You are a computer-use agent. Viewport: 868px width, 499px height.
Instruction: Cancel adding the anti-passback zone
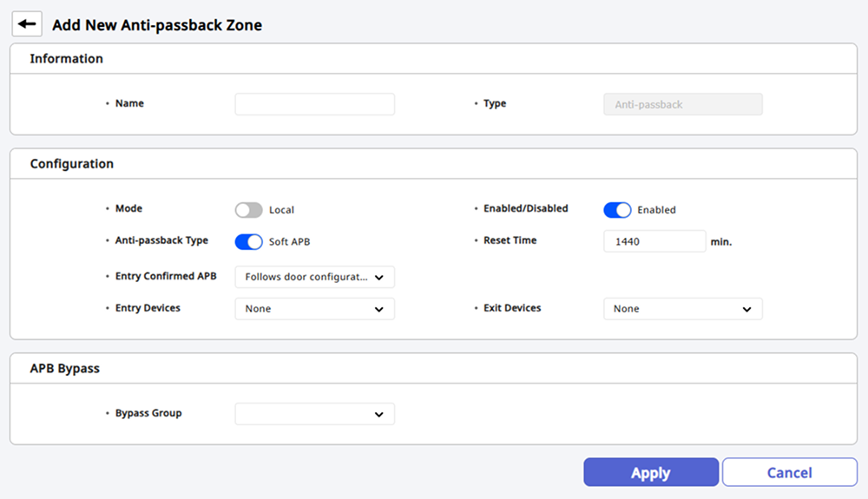point(789,473)
